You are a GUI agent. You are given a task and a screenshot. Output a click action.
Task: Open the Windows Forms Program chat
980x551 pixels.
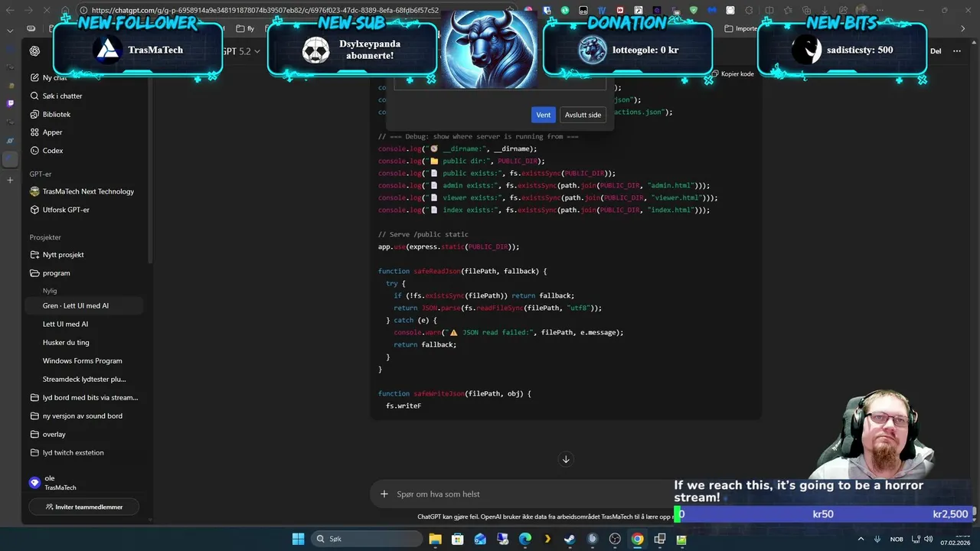coord(82,360)
